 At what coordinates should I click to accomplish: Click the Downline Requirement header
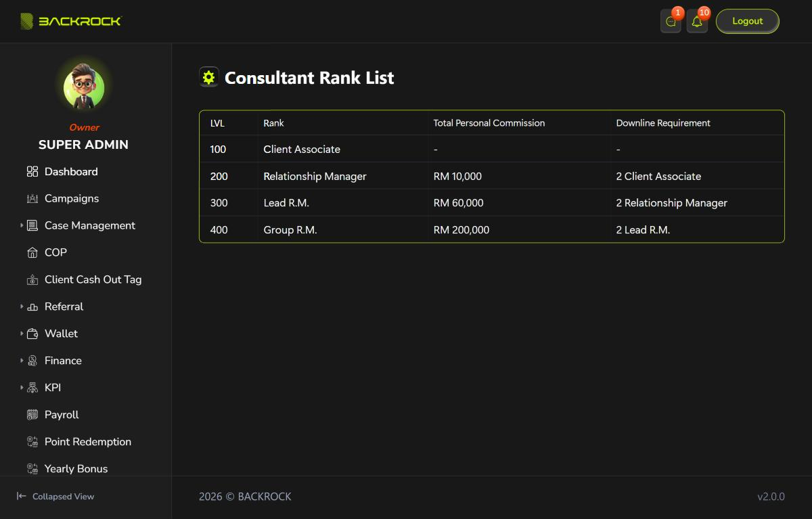pos(663,123)
